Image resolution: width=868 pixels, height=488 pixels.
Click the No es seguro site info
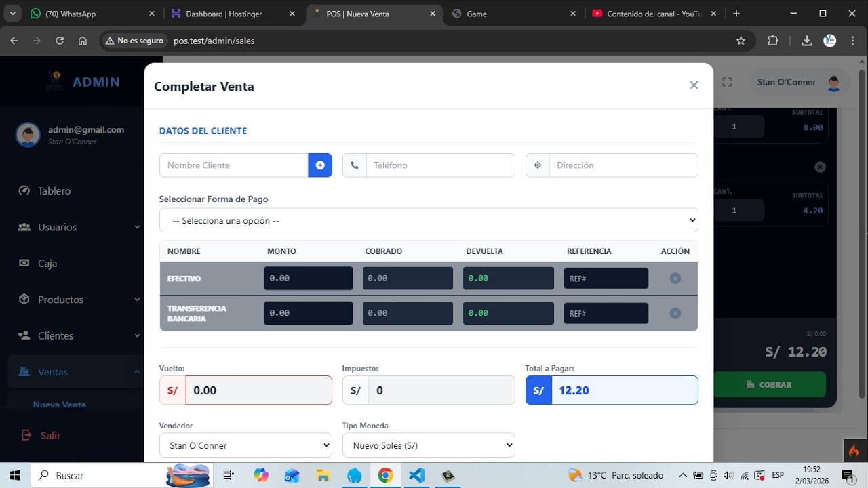coord(134,41)
